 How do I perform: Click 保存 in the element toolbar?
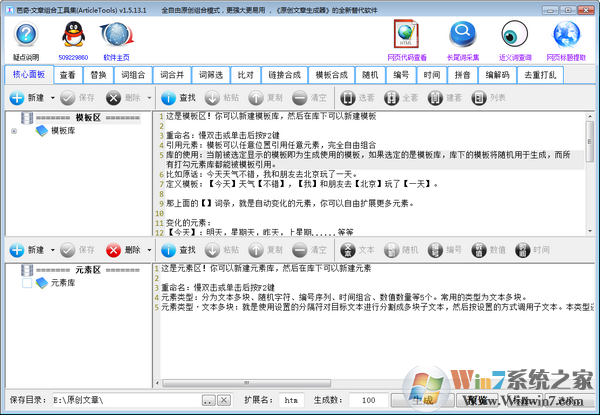tap(77, 250)
